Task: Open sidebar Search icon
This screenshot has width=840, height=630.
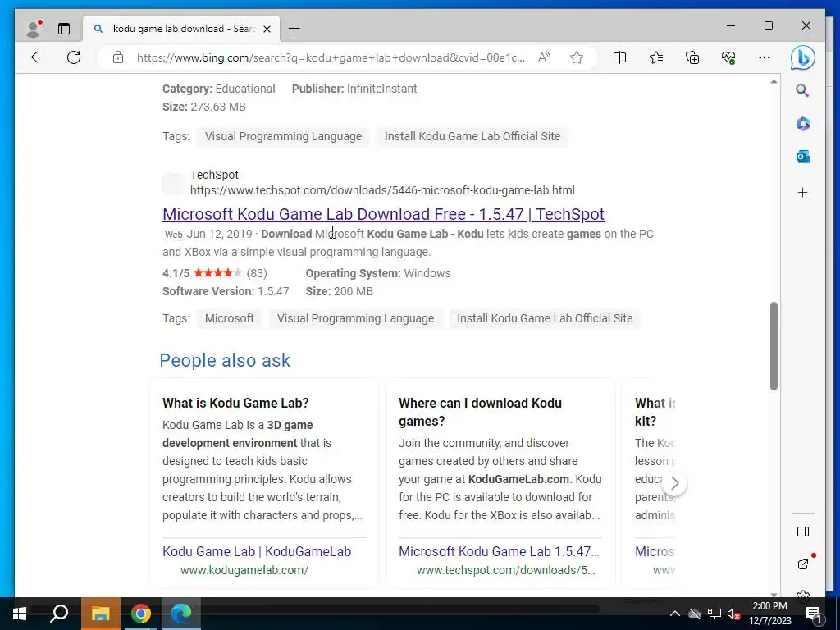Action: tap(802, 90)
